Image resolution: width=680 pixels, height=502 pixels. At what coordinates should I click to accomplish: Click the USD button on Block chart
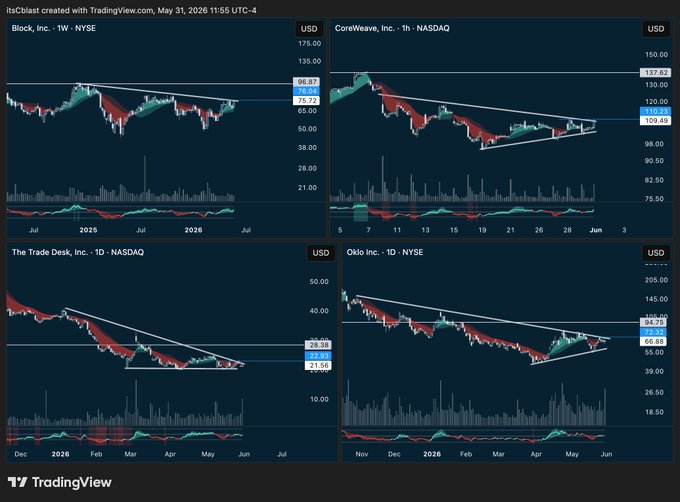click(309, 29)
